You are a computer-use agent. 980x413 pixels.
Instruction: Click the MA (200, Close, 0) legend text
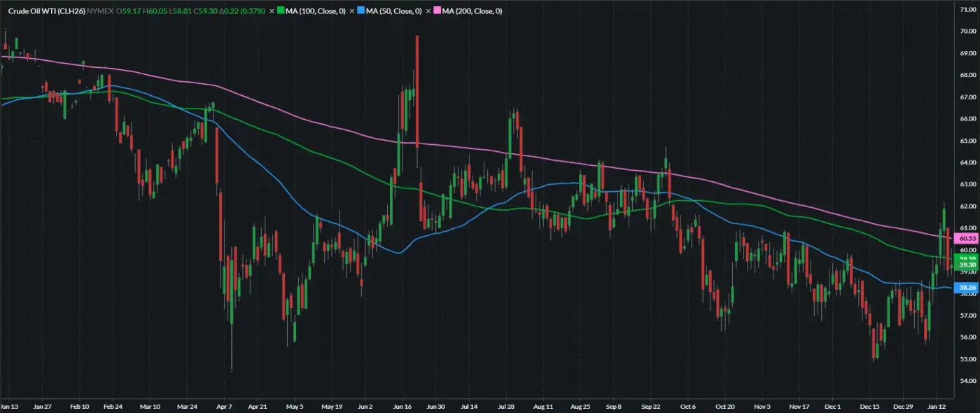(x=472, y=11)
